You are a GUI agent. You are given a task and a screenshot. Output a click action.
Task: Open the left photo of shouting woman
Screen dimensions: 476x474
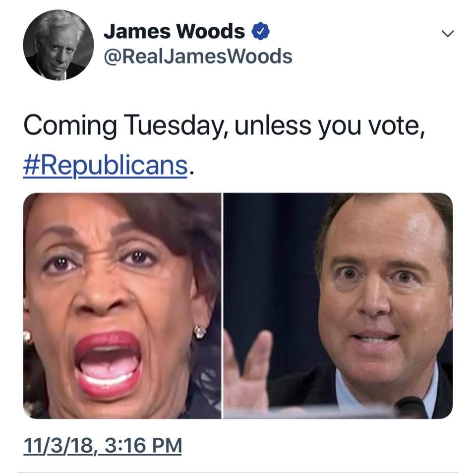[x=122, y=306]
